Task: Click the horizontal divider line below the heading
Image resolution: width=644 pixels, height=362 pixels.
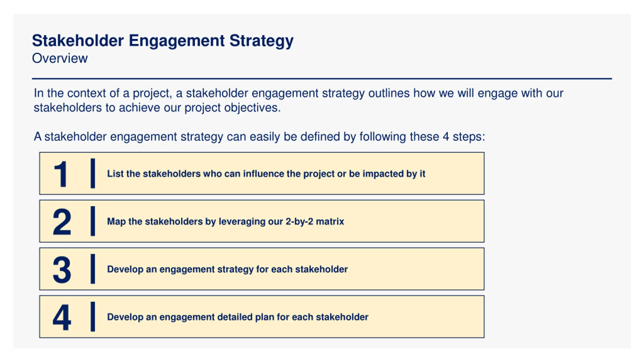Action: click(x=321, y=79)
